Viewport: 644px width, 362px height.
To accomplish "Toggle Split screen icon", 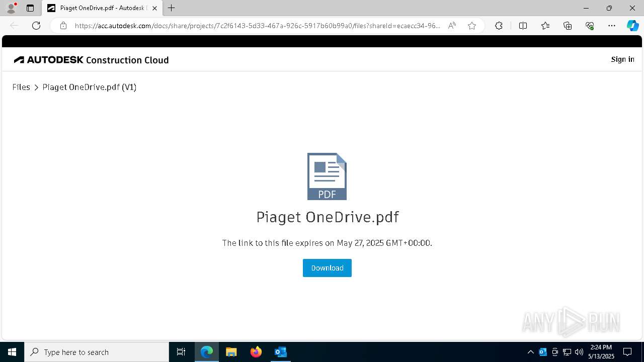I will coord(523,26).
